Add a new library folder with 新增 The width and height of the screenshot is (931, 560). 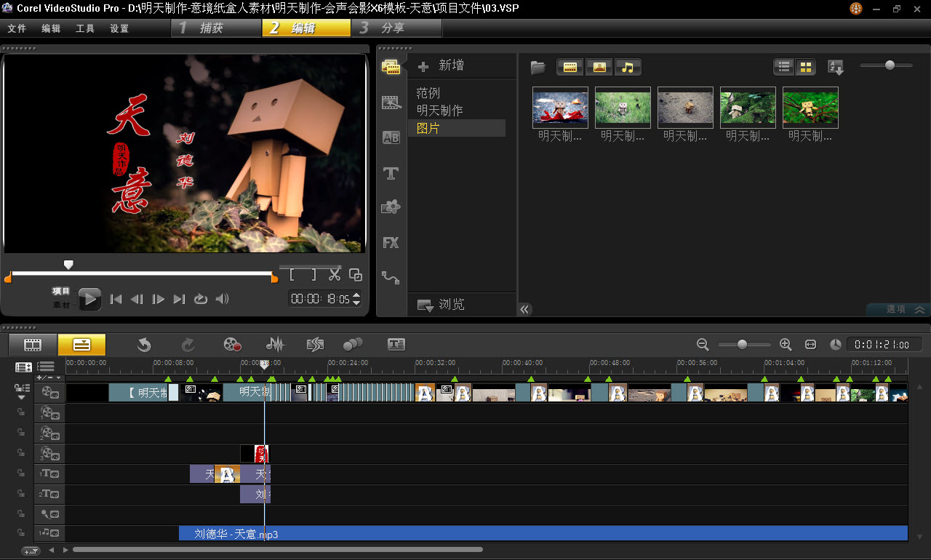click(x=441, y=66)
